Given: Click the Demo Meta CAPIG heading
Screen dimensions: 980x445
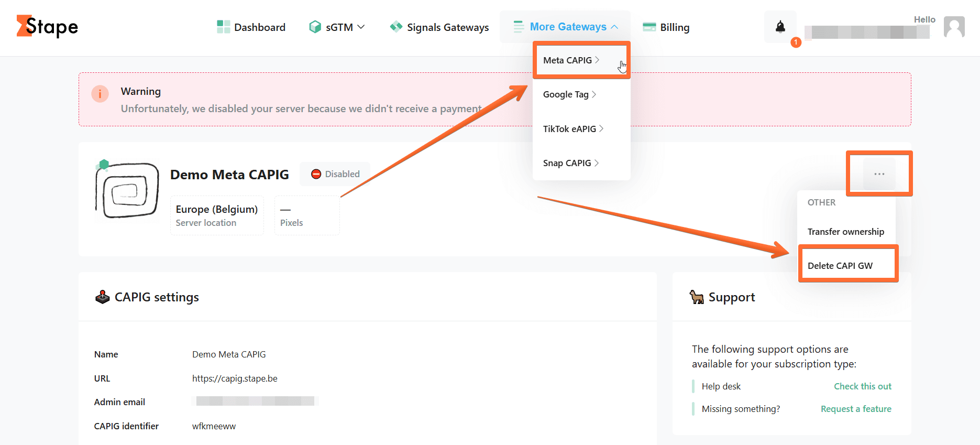Looking at the screenshot, I should [x=229, y=175].
